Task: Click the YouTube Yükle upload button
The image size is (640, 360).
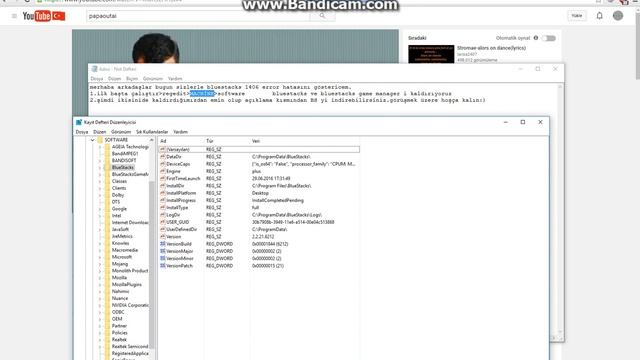Action: pyautogui.click(x=577, y=16)
